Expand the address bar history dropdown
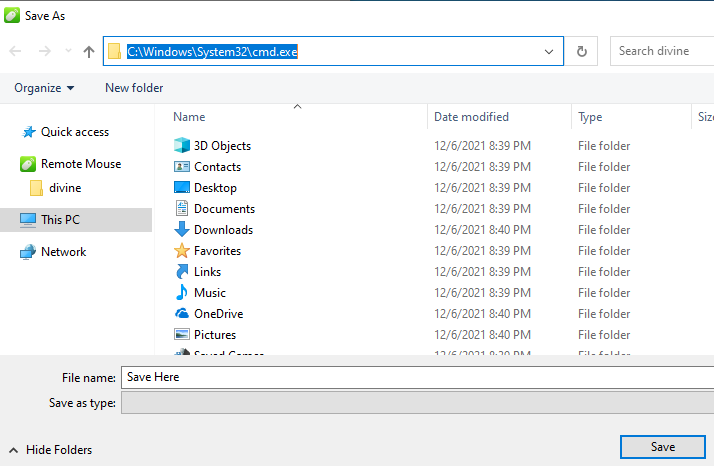Image resolution: width=714 pixels, height=466 pixels. (549, 51)
